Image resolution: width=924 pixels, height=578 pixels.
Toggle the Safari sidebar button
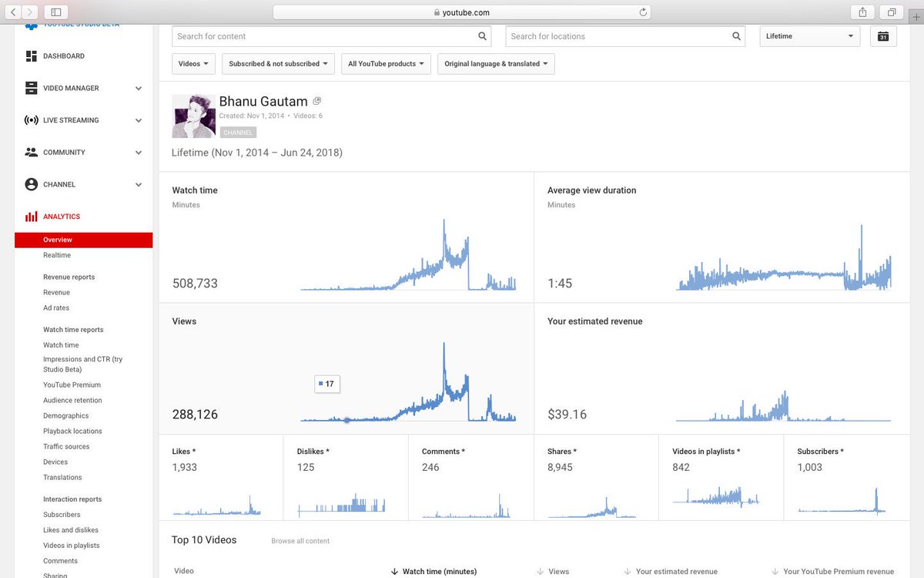pyautogui.click(x=56, y=12)
